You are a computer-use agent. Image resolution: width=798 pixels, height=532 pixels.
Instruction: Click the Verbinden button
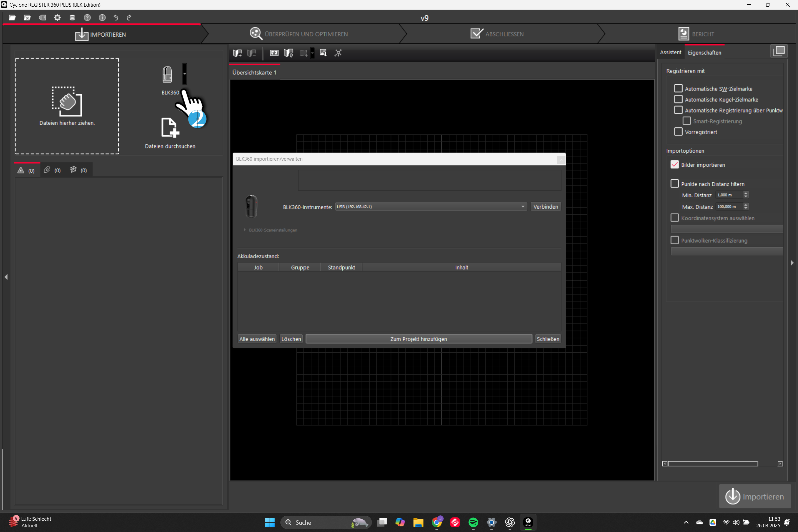[x=545, y=207]
